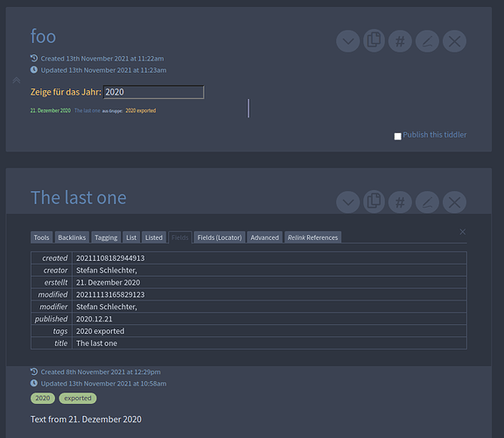Screen dimensions: 504x438
Task: Collapse info chevron on The last one
Action: point(347,202)
